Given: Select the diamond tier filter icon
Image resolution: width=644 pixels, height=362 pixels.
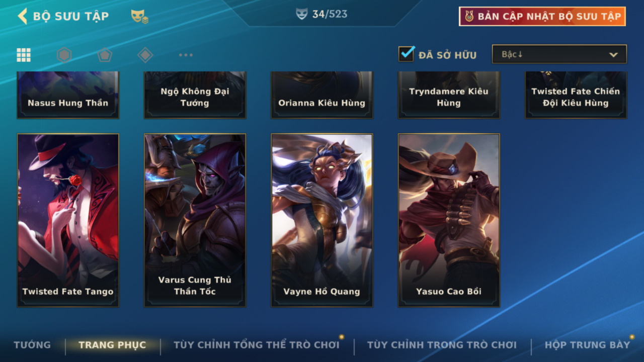Looking at the screenshot, I should (145, 55).
